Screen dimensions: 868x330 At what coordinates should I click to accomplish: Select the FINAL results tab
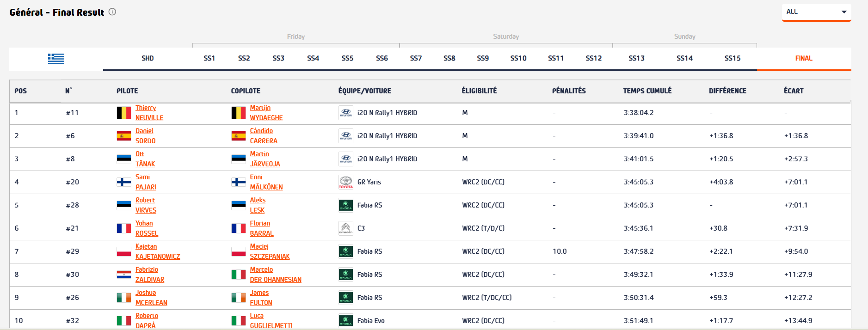click(803, 58)
